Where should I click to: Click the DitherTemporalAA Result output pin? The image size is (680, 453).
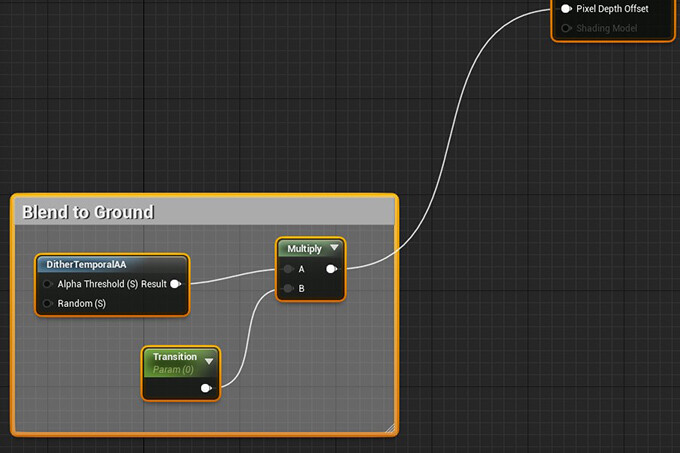click(176, 284)
